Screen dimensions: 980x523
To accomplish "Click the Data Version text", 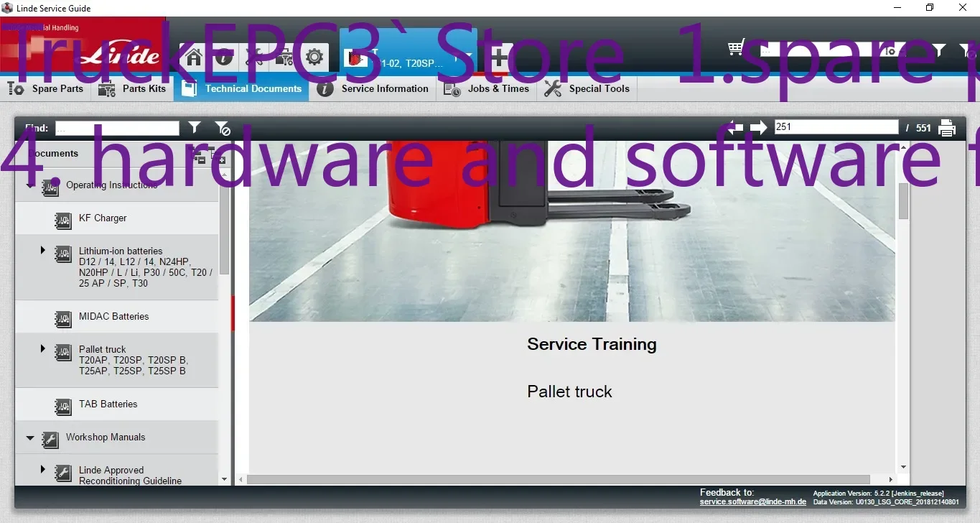I will tap(885, 502).
